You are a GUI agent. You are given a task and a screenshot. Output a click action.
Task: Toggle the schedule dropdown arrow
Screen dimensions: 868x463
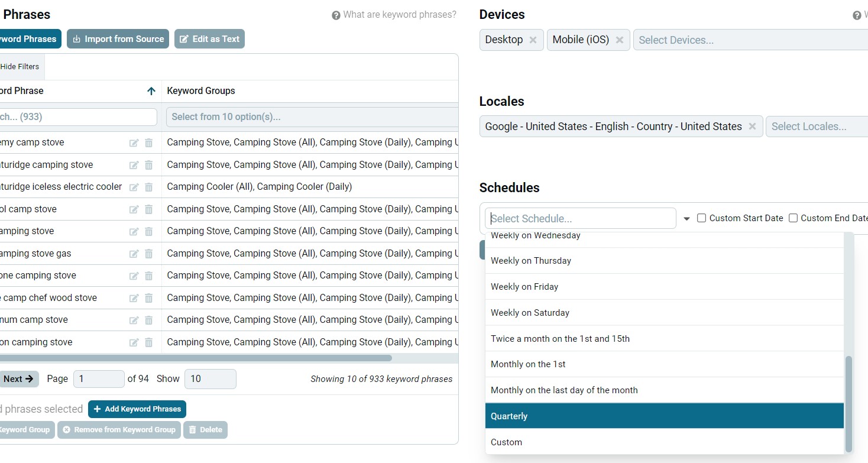coord(686,219)
